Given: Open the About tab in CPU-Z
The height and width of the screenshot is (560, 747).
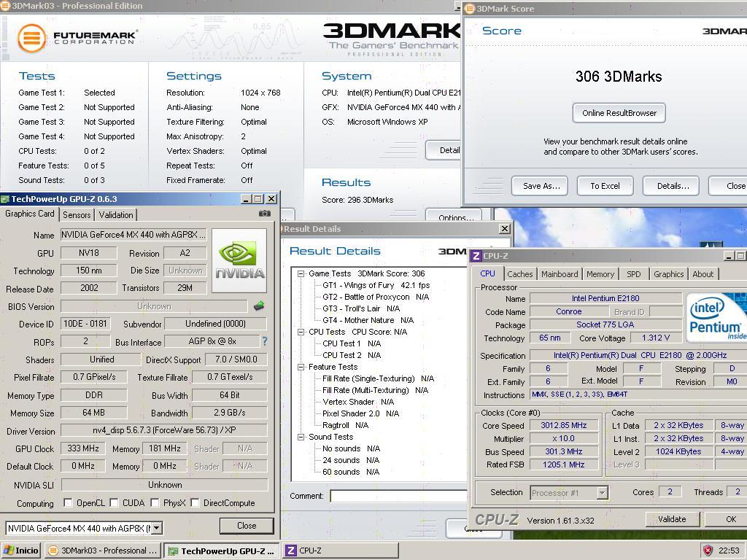Looking at the screenshot, I should click(703, 274).
